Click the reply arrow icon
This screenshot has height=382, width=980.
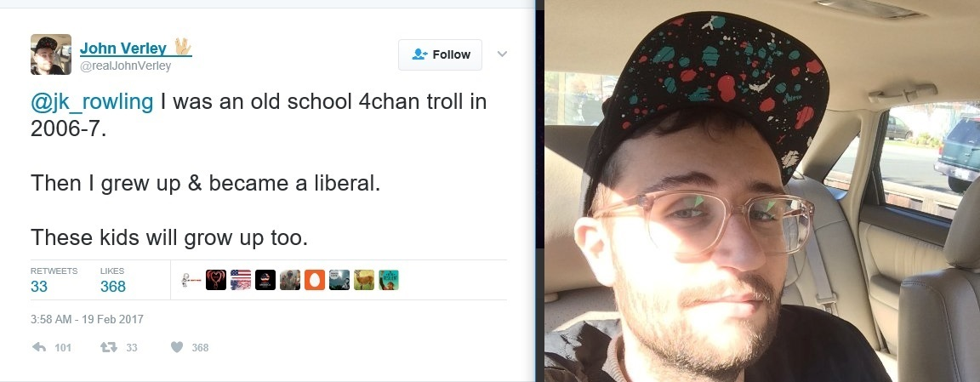point(39,347)
